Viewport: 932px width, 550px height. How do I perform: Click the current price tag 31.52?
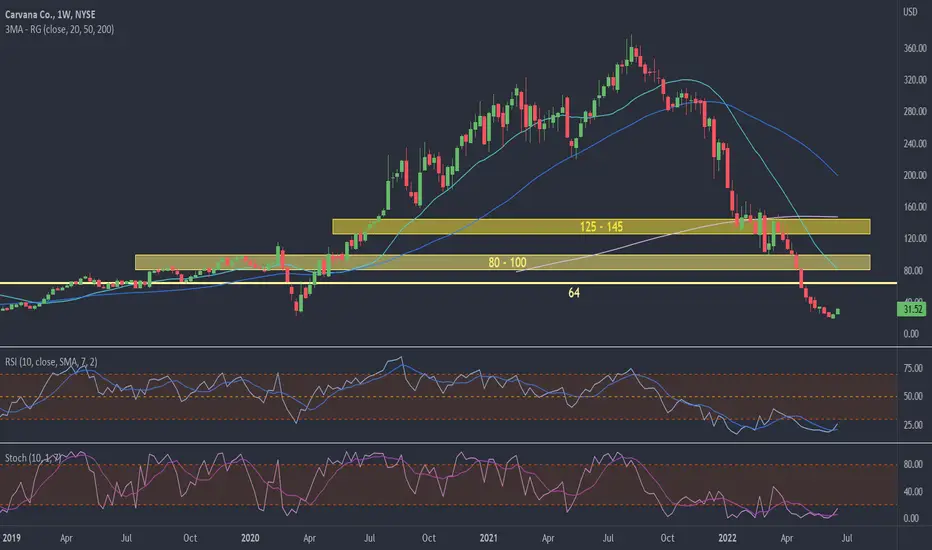tap(912, 309)
